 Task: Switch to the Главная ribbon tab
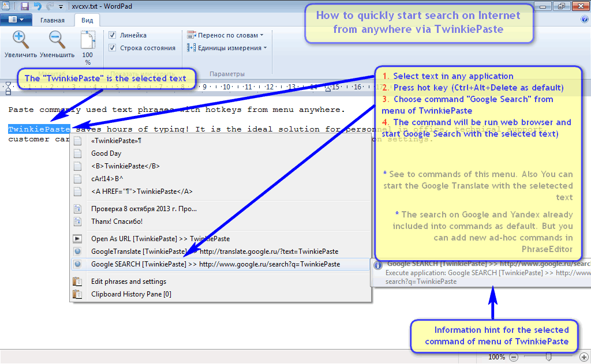click(53, 20)
